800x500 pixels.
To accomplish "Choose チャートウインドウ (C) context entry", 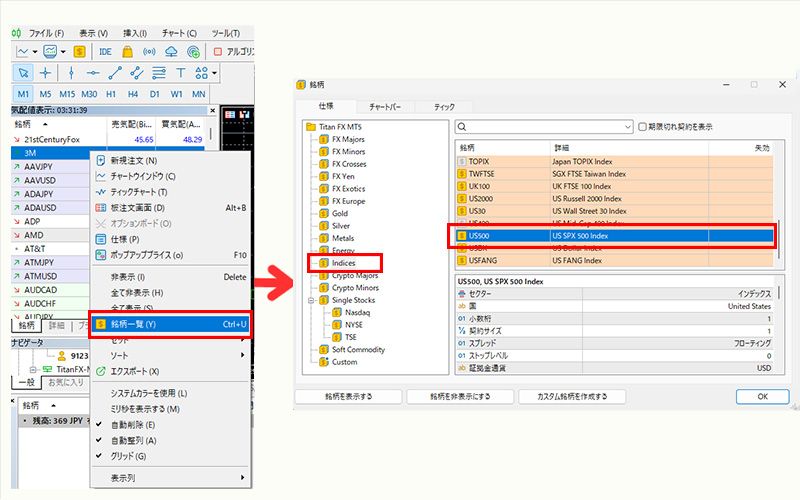I will pos(171,176).
